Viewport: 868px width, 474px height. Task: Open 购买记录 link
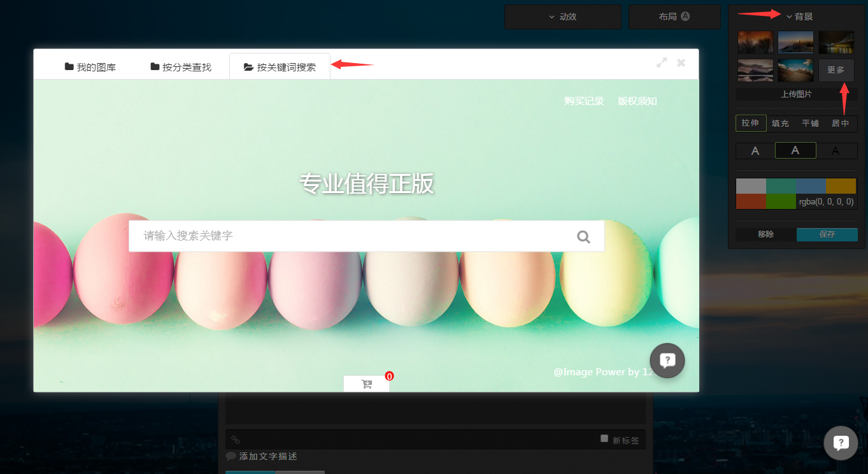point(584,101)
